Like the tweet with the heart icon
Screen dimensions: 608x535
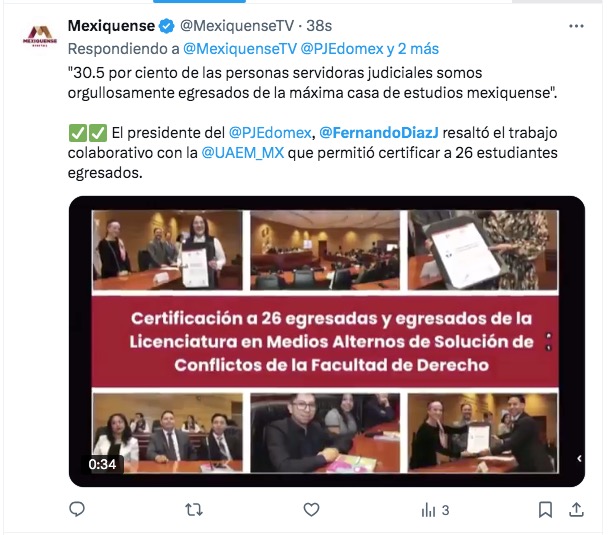click(x=311, y=510)
